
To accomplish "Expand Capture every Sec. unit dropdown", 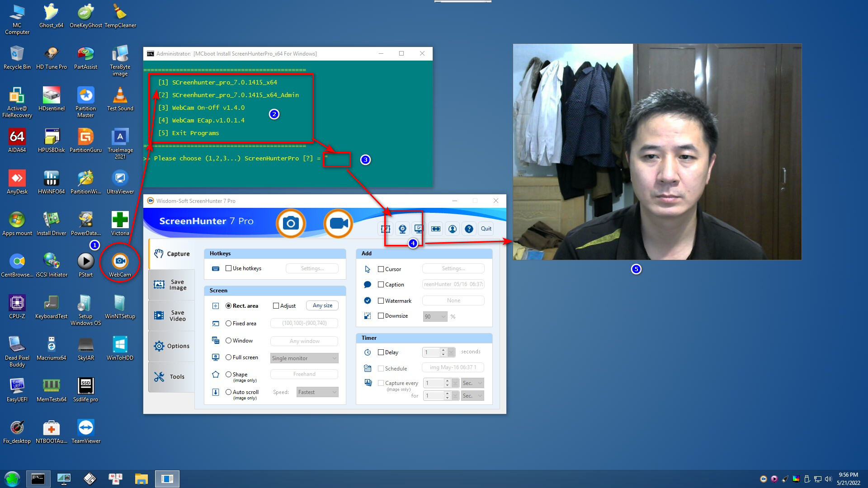I will [x=472, y=383].
